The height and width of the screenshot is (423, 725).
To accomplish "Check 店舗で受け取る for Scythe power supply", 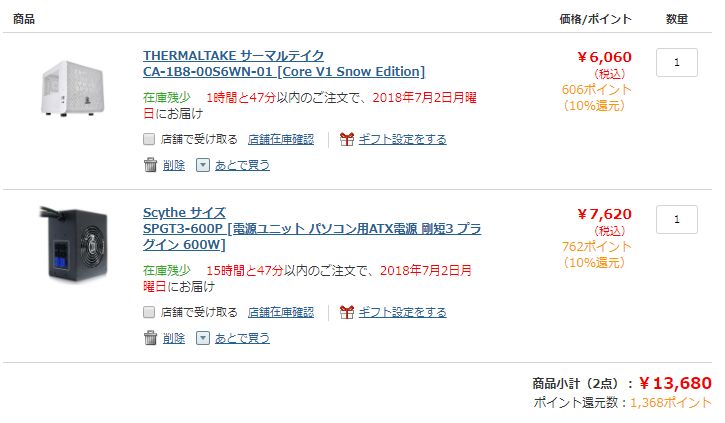I will point(150,312).
